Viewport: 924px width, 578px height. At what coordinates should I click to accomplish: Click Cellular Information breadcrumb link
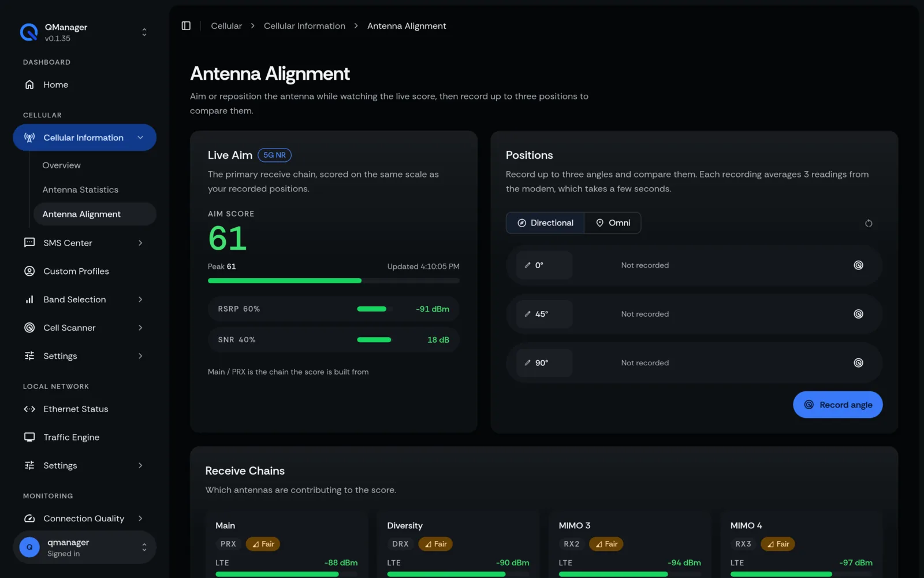point(304,26)
